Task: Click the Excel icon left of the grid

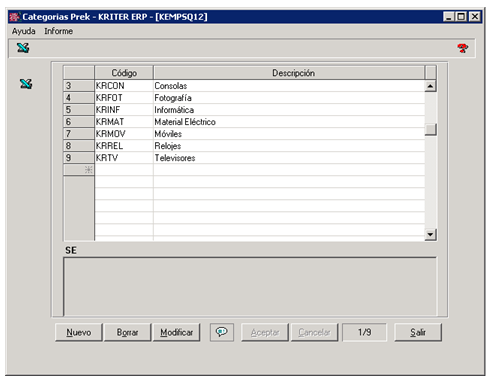Action: coord(26,84)
